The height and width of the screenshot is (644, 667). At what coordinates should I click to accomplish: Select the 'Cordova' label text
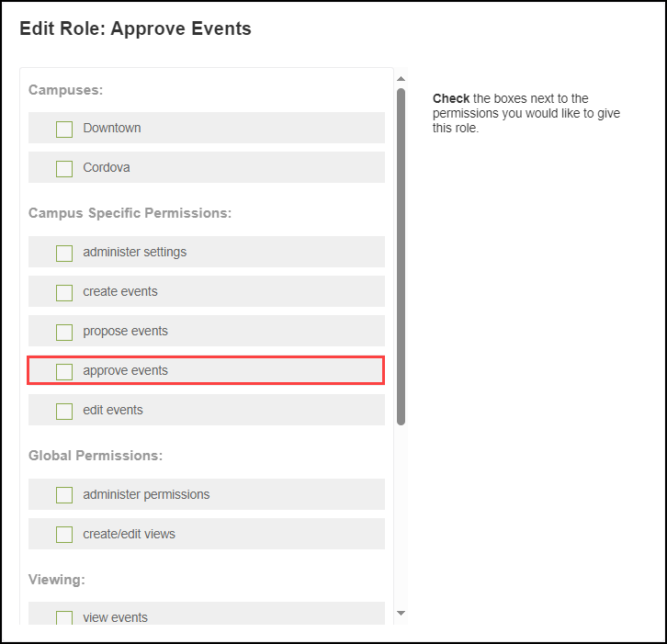(107, 168)
